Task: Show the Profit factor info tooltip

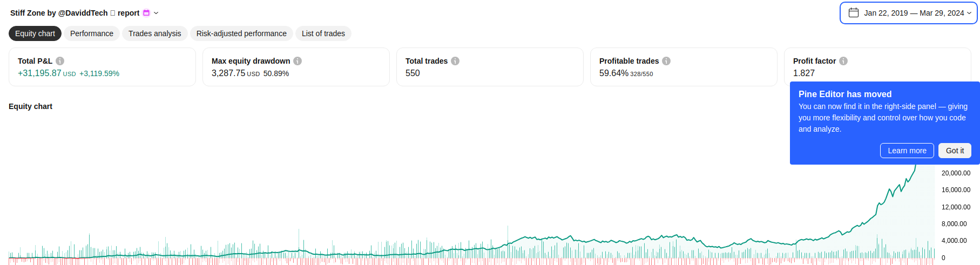Action: coord(843,61)
